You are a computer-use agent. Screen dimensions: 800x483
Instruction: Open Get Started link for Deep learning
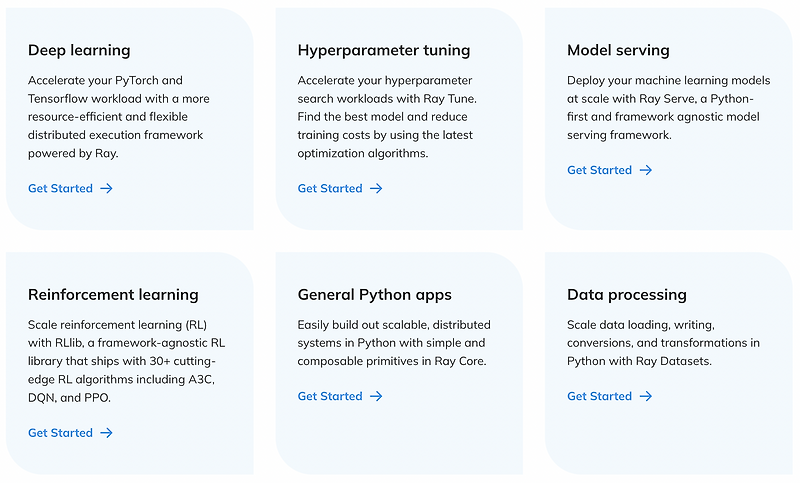(x=60, y=188)
